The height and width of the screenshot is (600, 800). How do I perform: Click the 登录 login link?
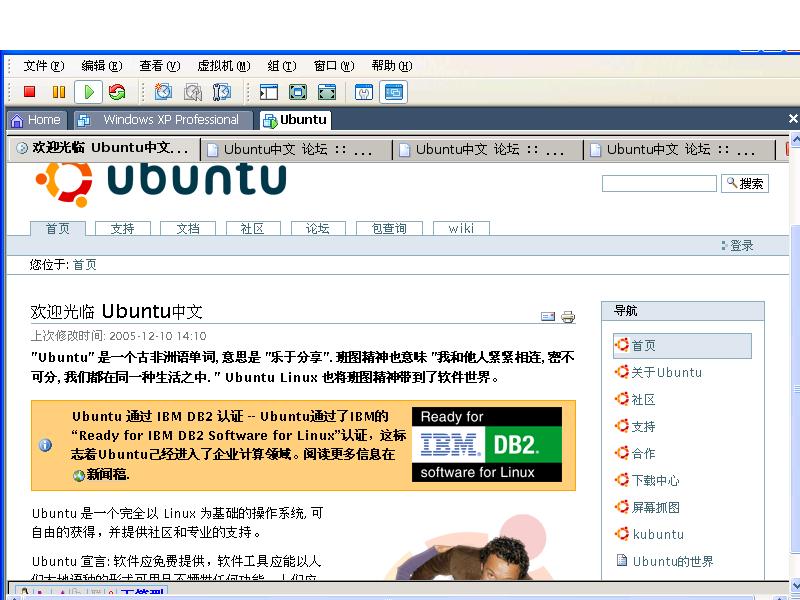pos(741,246)
